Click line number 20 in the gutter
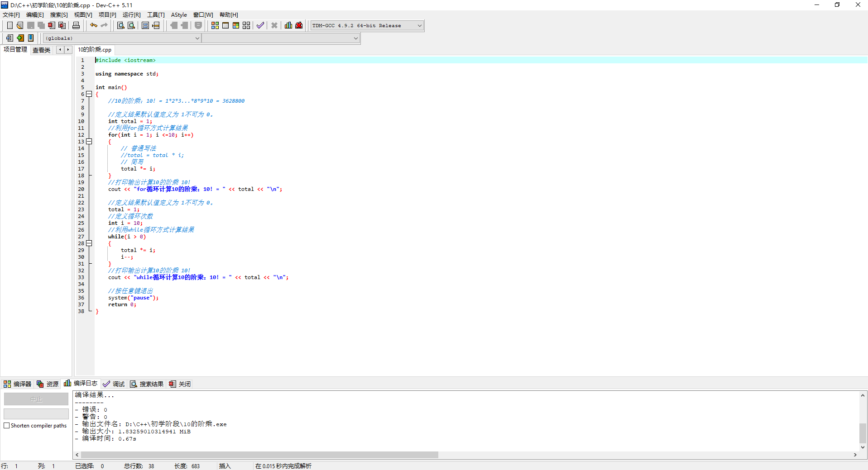This screenshot has height=470, width=868. (81, 189)
